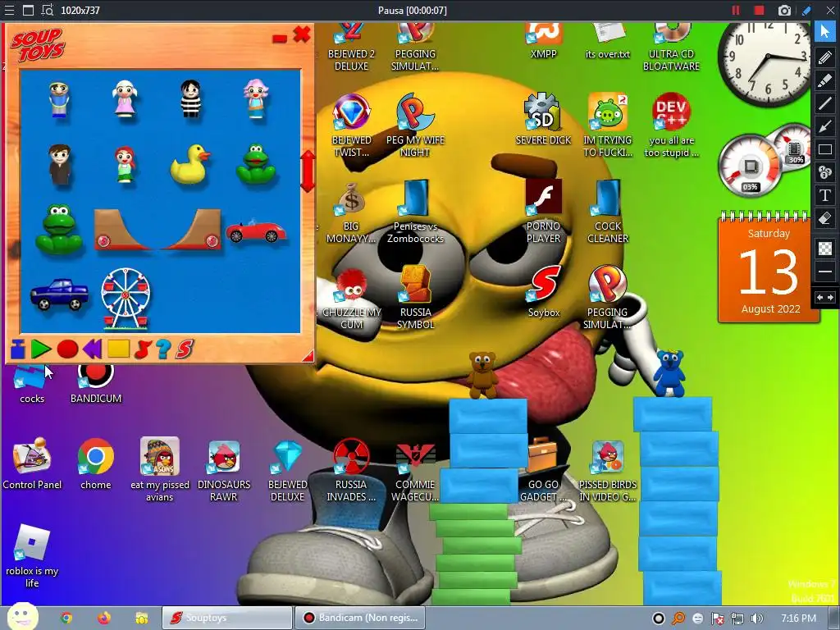Viewport: 840px width, 630px height.
Task: Open the DEV C++ desktop shortcut
Action: point(671,126)
